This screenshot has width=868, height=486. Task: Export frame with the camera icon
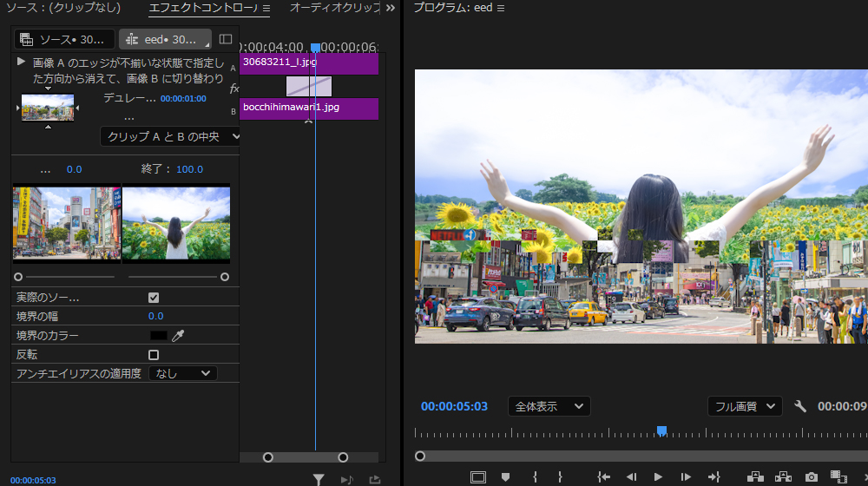pyautogui.click(x=812, y=477)
